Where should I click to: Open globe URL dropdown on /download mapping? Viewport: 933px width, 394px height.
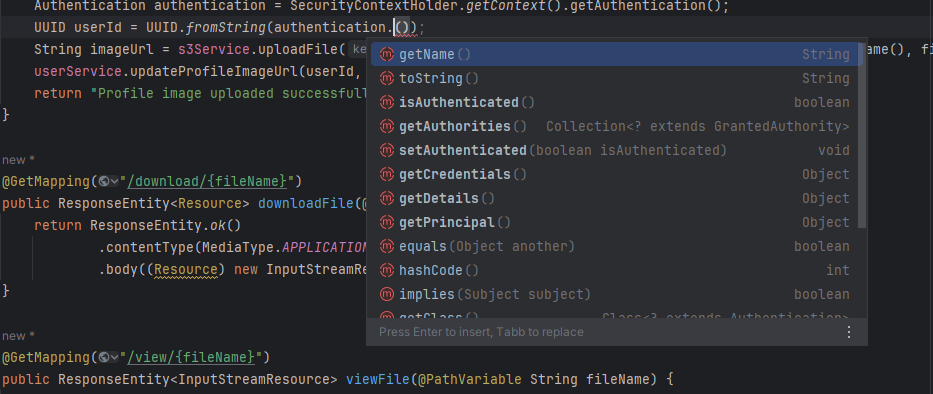(108, 181)
